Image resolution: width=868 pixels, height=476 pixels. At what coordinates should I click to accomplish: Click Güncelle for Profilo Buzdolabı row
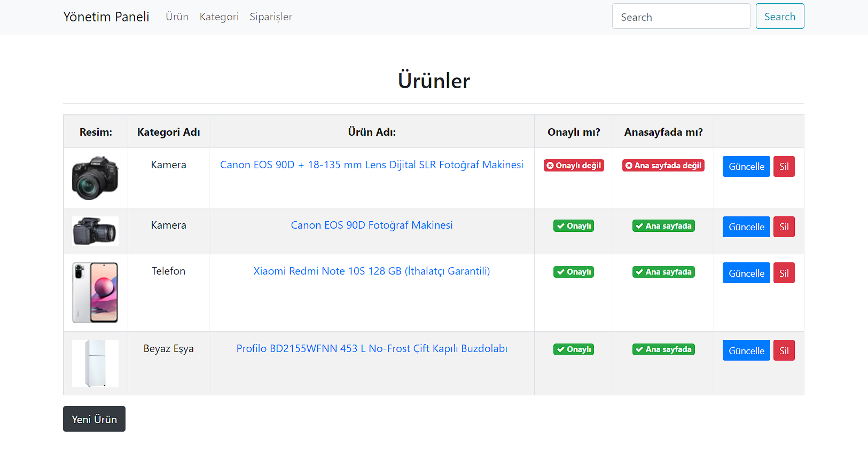(746, 350)
